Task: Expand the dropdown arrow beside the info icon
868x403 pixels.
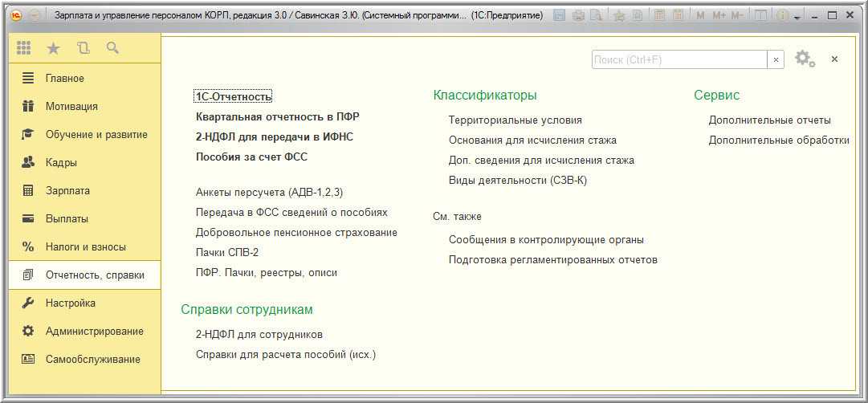Action: tap(797, 17)
